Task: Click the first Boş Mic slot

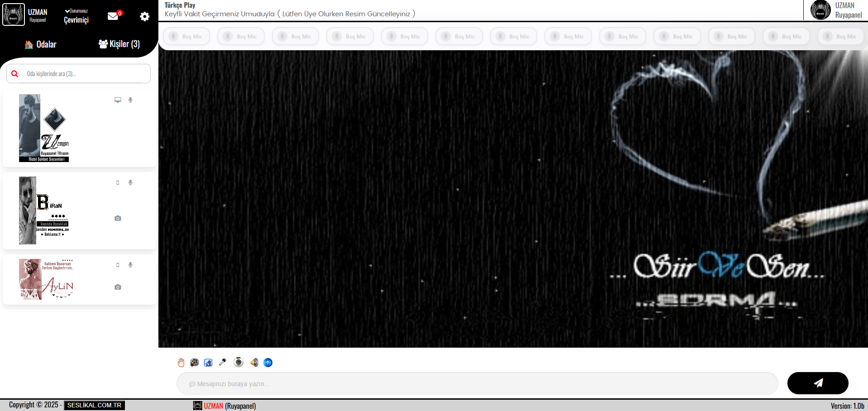Action: coord(186,36)
